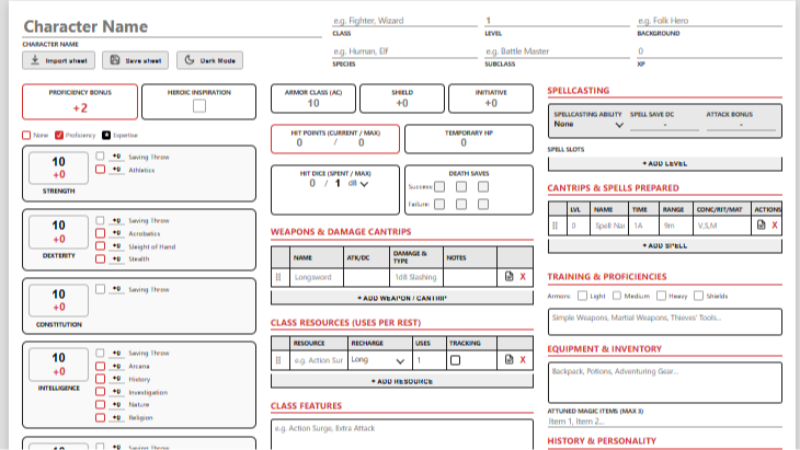The height and width of the screenshot is (450, 800).
Task: Toggle Arcana skill proficiency
Action: click(x=100, y=366)
